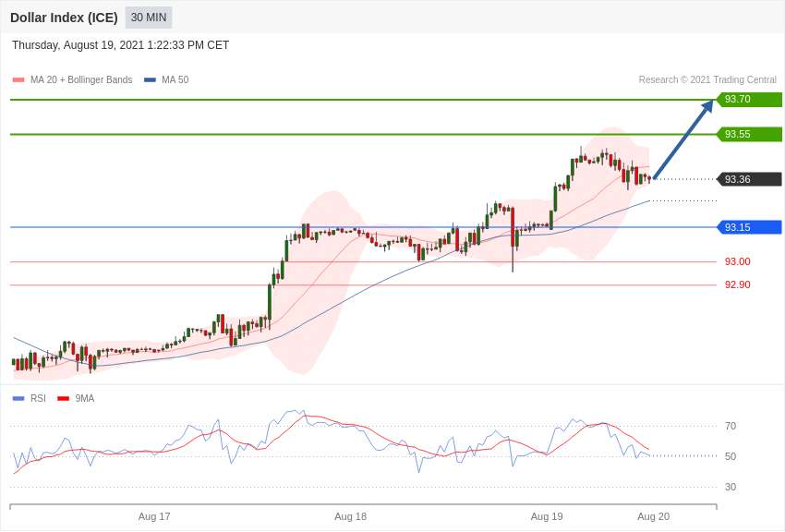
Task: Click the Aug 20 date axis label
Action: (653, 516)
